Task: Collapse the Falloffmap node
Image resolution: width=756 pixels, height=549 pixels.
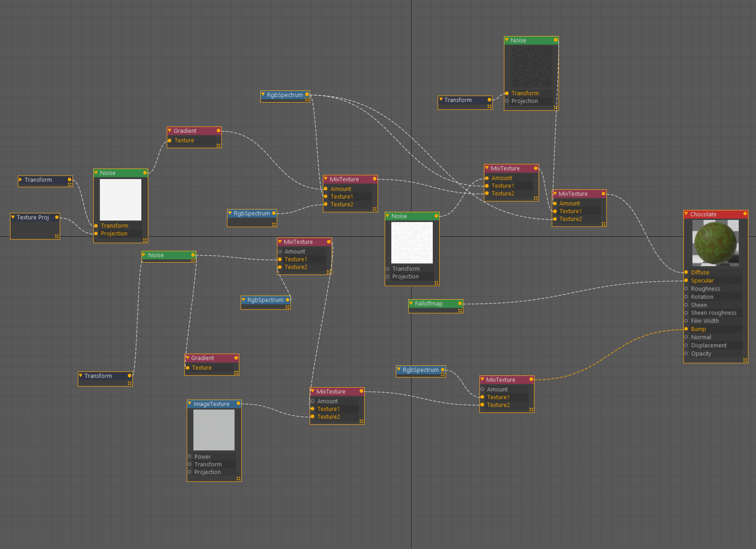Action: pyautogui.click(x=411, y=303)
